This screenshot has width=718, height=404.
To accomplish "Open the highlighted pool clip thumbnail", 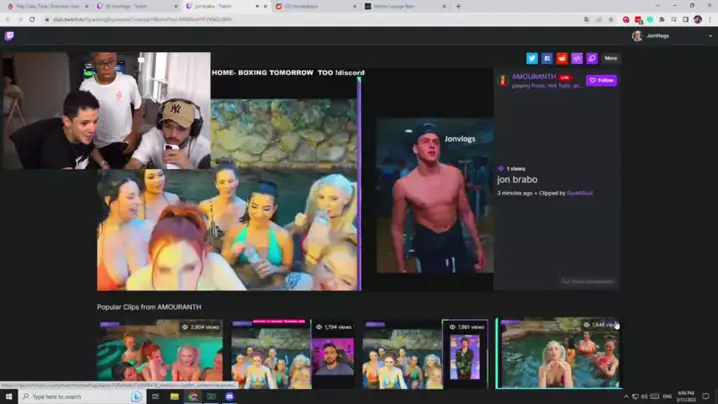I will 558,354.
